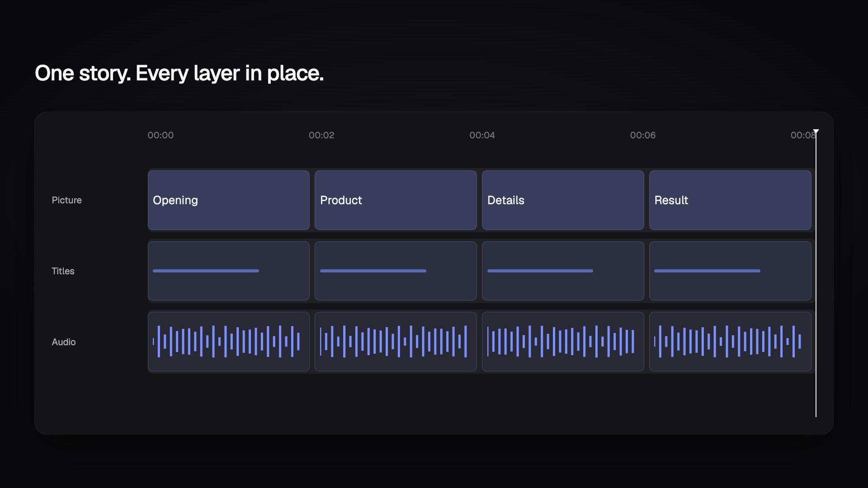Click the 00:00 timecode on the ruler
This screenshot has height=488, width=868.
tap(160, 135)
